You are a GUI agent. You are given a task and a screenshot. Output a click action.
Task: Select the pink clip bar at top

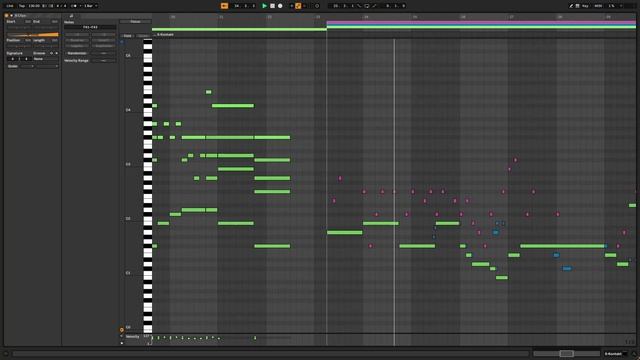481,22
